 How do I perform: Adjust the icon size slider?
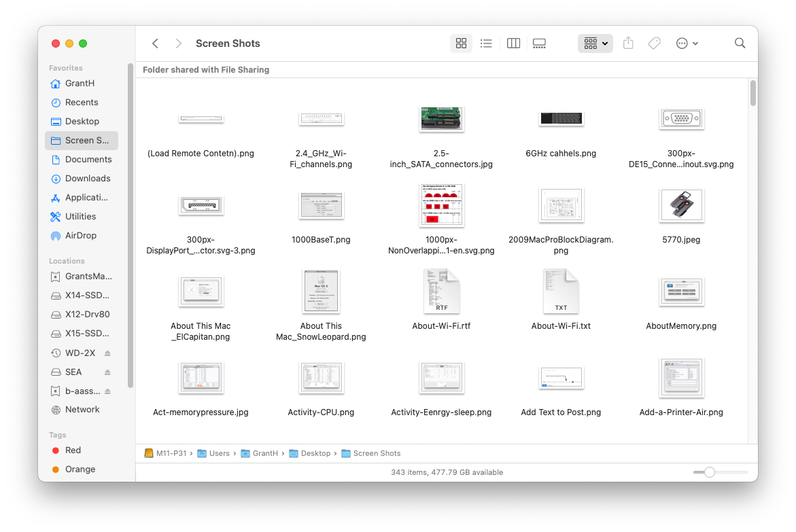[x=710, y=472]
